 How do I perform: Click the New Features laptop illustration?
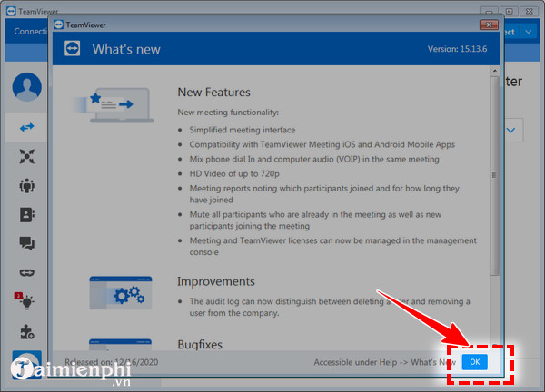click(x=114, y=105)
